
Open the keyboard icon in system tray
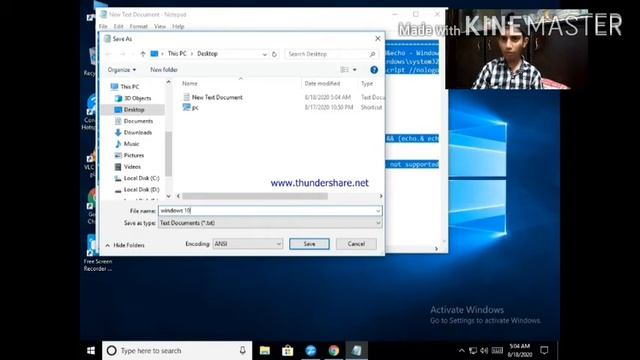(x=497, y=350)
